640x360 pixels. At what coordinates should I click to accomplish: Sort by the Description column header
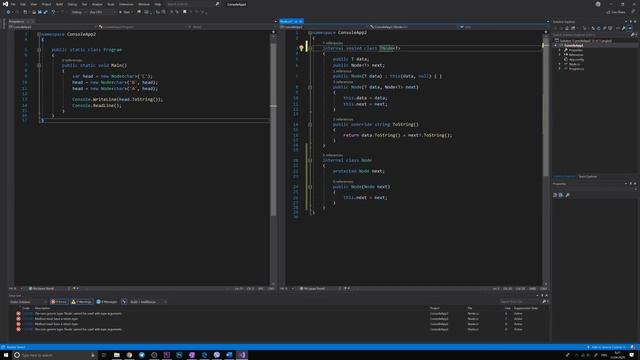[42, 308]
